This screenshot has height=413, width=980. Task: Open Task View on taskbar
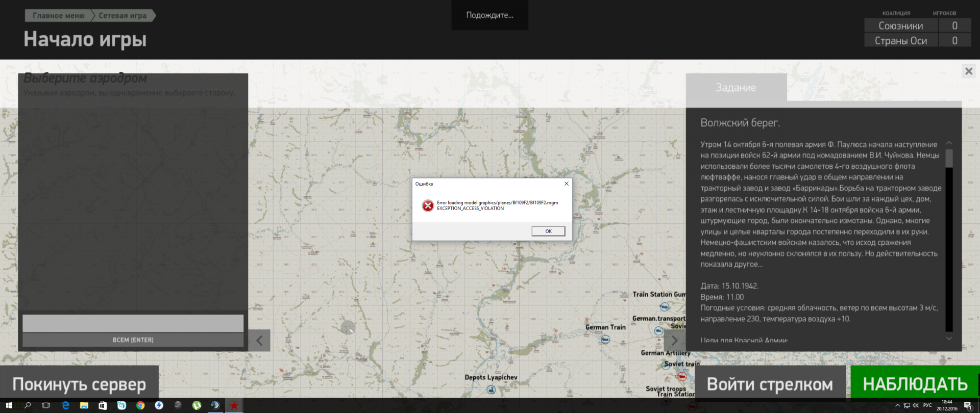click(46, 405)
